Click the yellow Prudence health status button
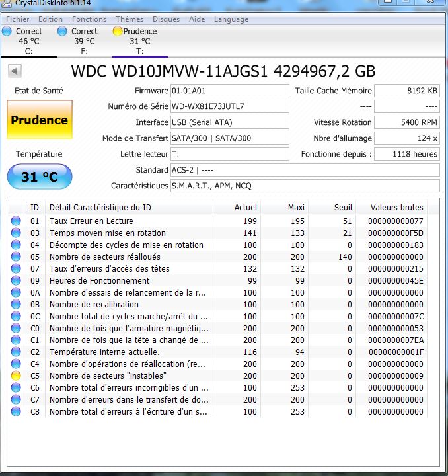 coord(40,120)
